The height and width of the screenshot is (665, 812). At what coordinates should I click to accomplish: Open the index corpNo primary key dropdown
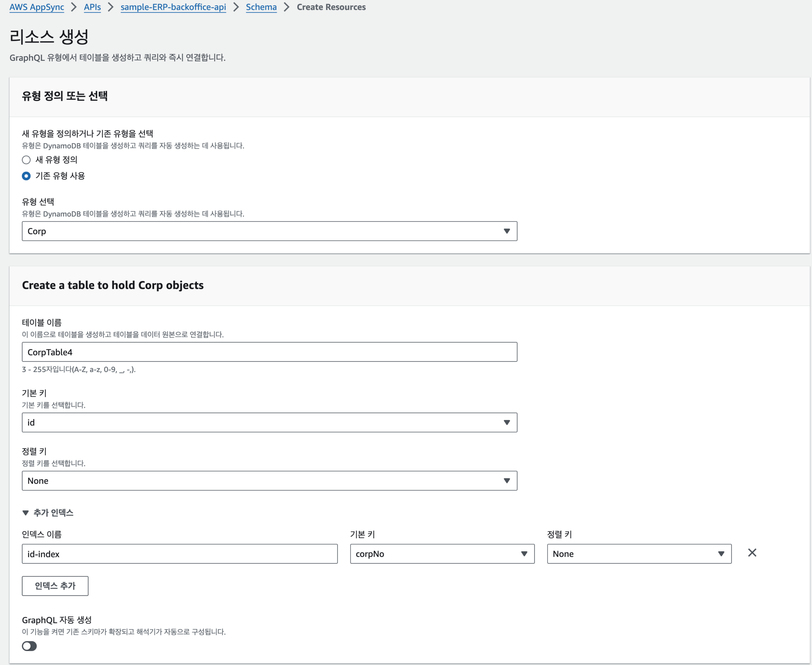click(x=442, y=554)
